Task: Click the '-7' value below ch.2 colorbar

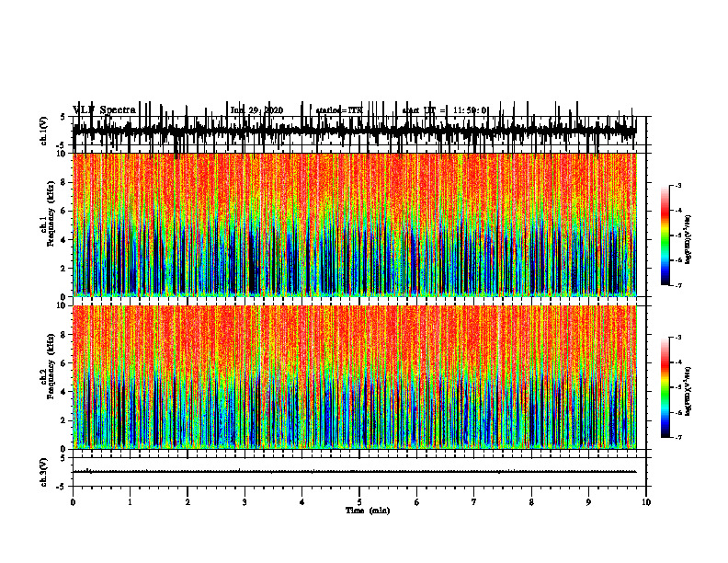Action: pyautogui.click(x=678, y=438)
